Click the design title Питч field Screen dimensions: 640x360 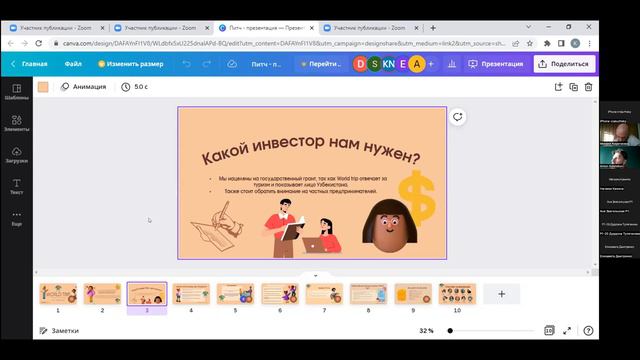[x=266, y=64]
